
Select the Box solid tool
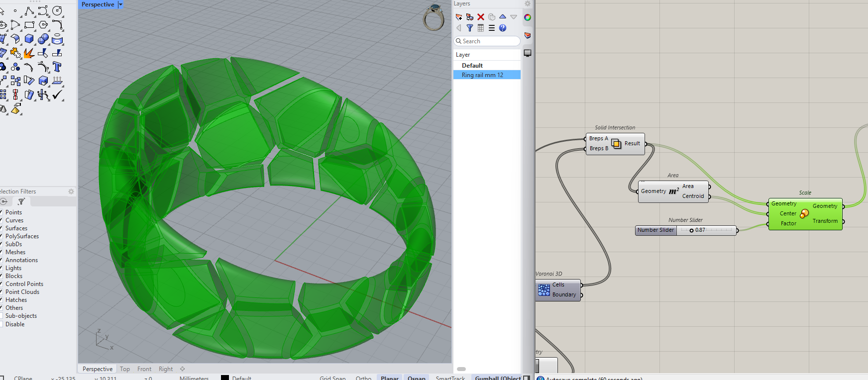point(29,39)
